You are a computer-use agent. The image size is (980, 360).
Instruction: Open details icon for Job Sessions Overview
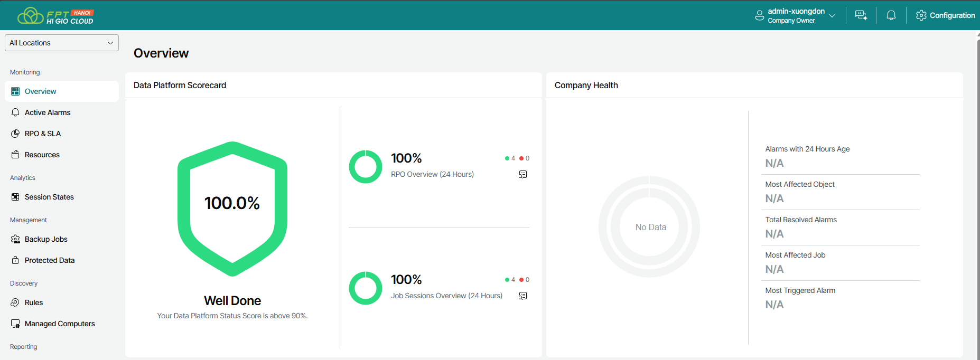coord(522,296)
